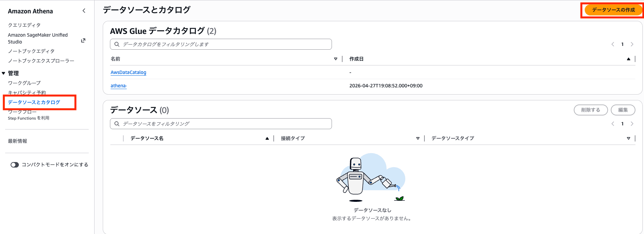The height and width of the screenshot is (234, 644).
Task: Click the 削除する button
Action: click(591, 110)
